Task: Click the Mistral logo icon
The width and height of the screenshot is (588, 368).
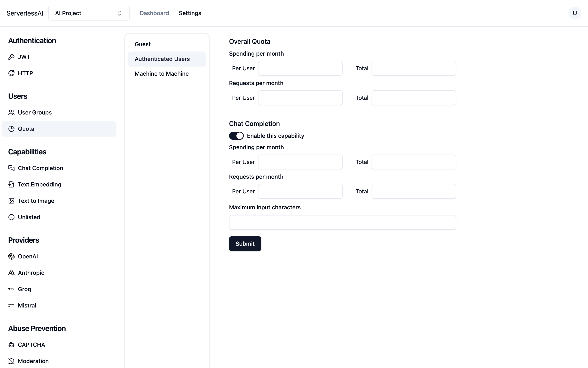Action: click(11, 305)
